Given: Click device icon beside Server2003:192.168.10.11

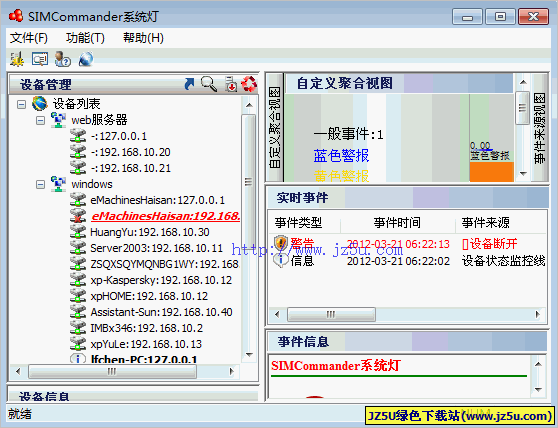Looking at the screenshot, I should [x=78, y=248].
